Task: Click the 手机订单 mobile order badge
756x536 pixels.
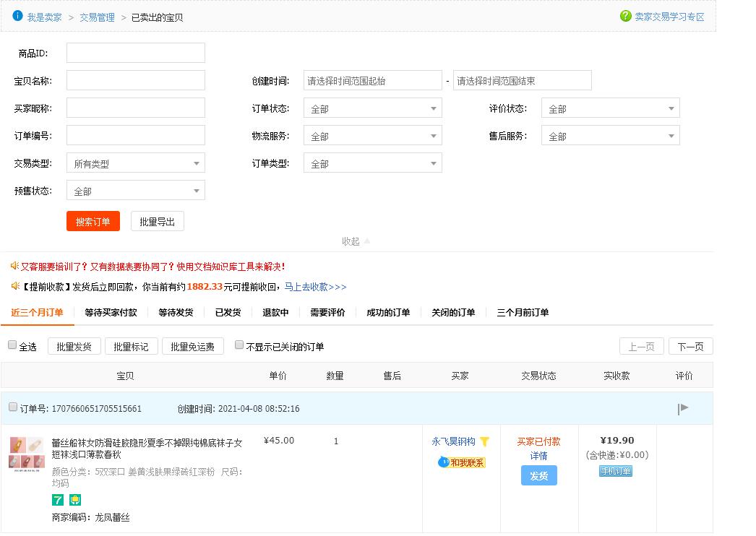Action: click(617, 470)
